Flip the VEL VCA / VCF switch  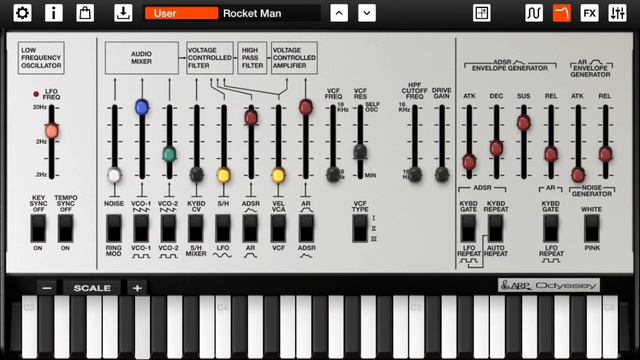pyautogui.click(x=278, y=228)
